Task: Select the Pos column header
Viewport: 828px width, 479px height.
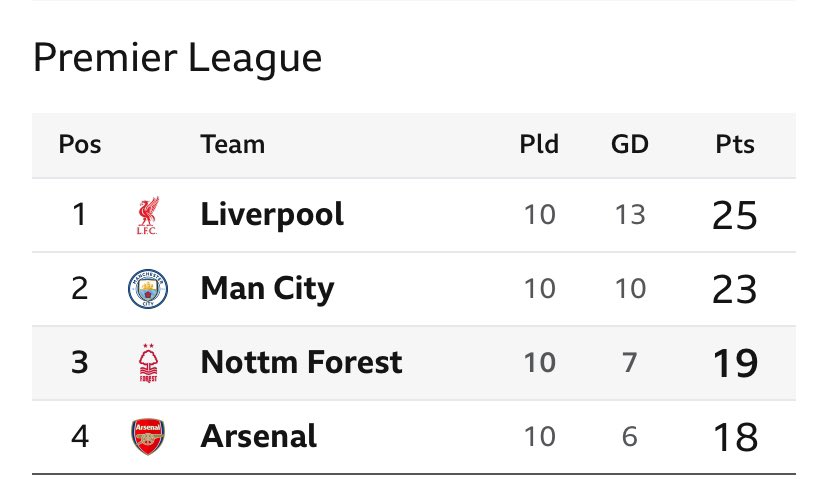Action: [x=80, y=144]
